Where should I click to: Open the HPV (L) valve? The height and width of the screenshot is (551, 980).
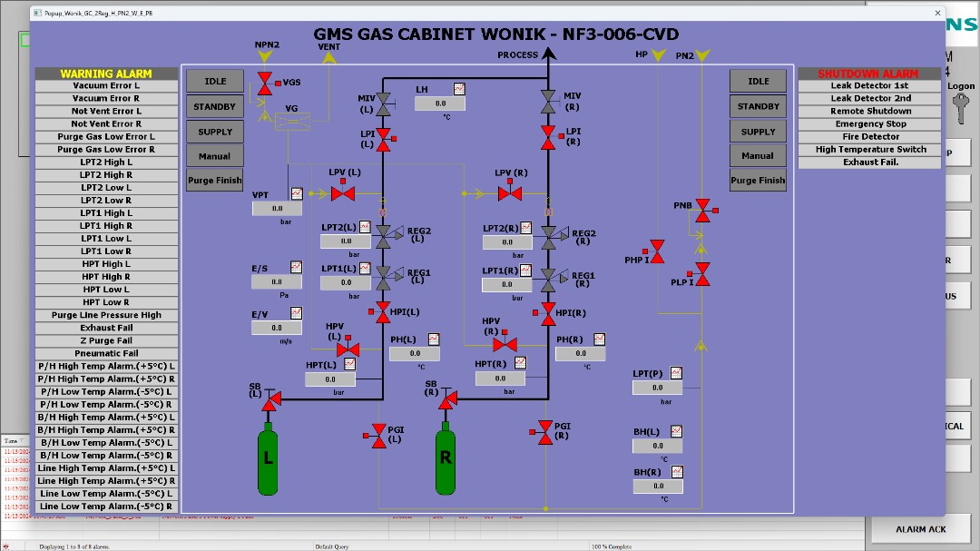point(348,347)
